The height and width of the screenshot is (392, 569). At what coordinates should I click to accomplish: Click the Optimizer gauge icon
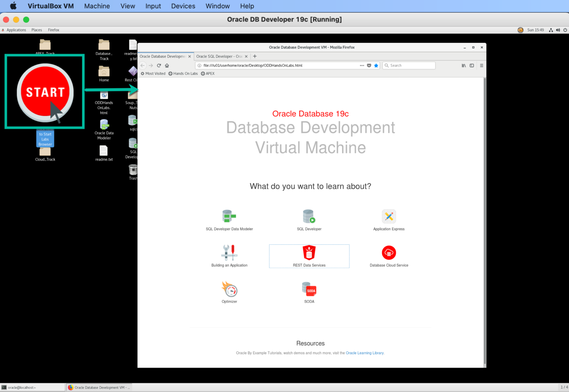[229, 289]
